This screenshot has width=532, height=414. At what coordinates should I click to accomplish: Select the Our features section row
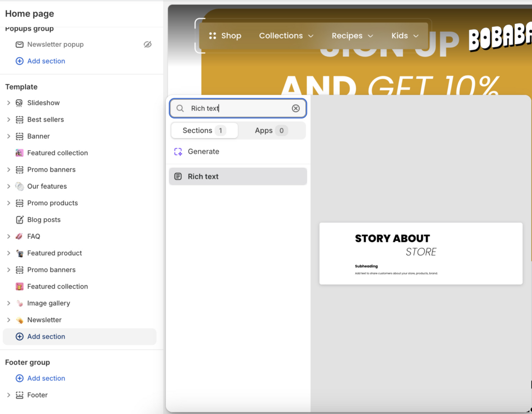[79, 186]
